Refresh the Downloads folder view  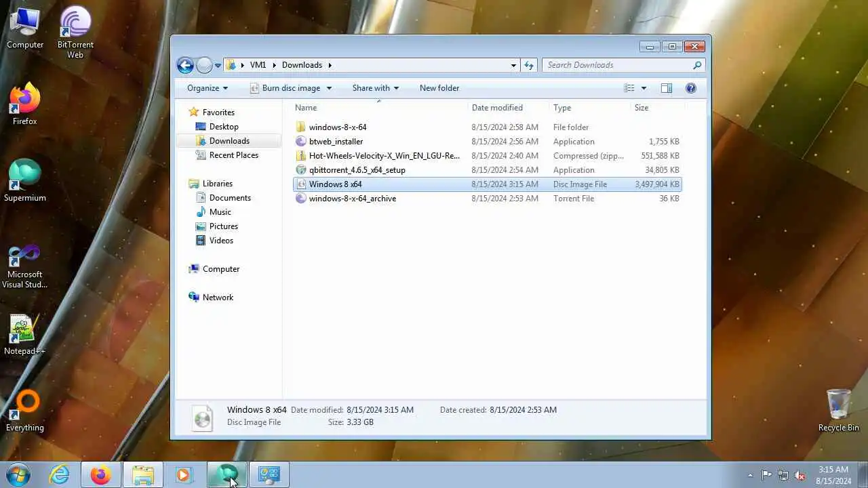[x=529, y=65]
